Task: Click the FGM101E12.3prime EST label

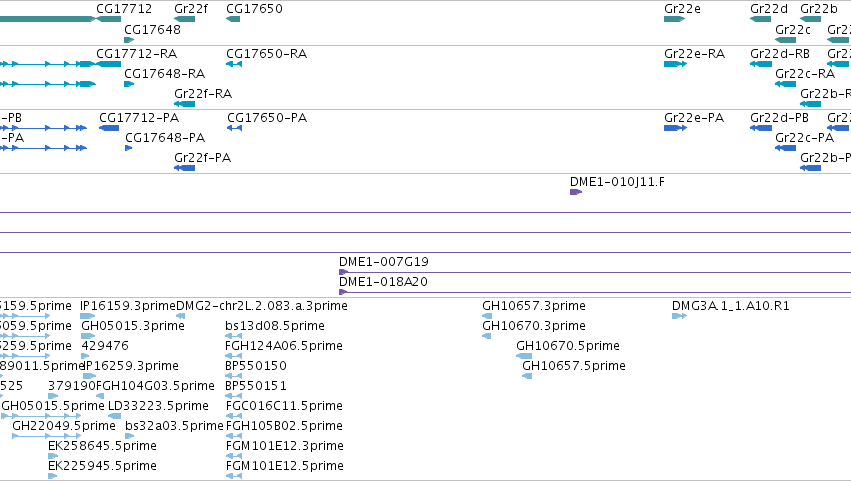Action: click(x=285, y=446)
